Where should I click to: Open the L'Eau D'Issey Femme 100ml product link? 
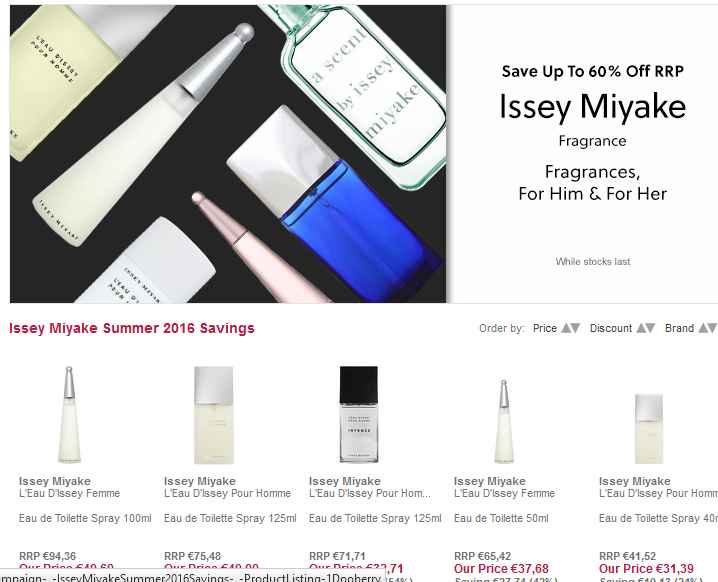point(69,493)
